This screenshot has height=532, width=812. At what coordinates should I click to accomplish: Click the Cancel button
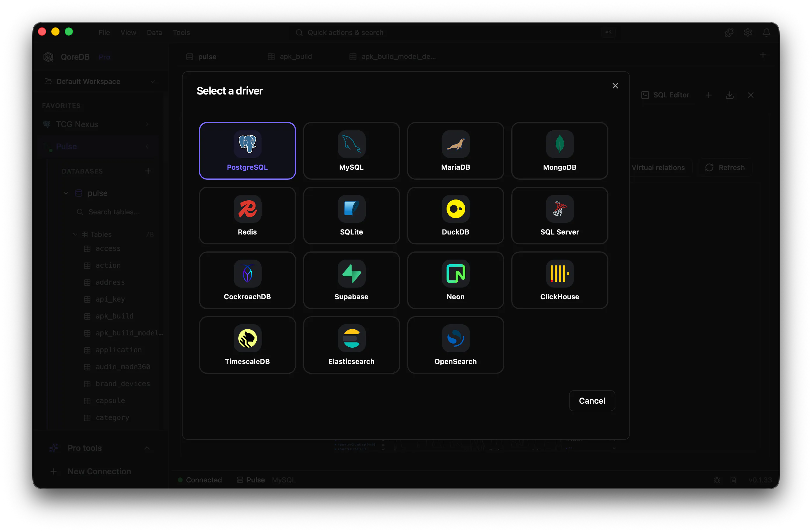pos(591,401)
